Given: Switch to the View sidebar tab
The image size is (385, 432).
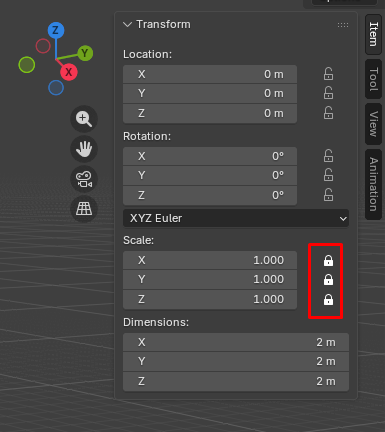Looking at the screenshot, I should [374, 124].
